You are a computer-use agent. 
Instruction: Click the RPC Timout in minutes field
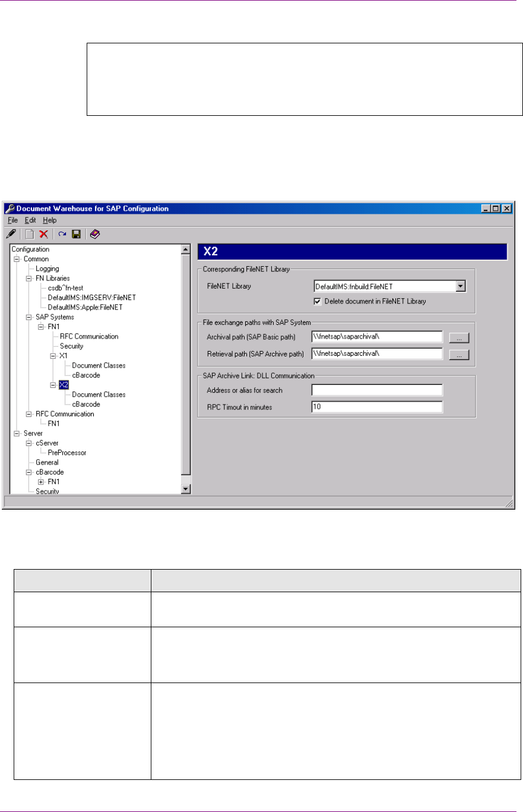click(376, 407)
